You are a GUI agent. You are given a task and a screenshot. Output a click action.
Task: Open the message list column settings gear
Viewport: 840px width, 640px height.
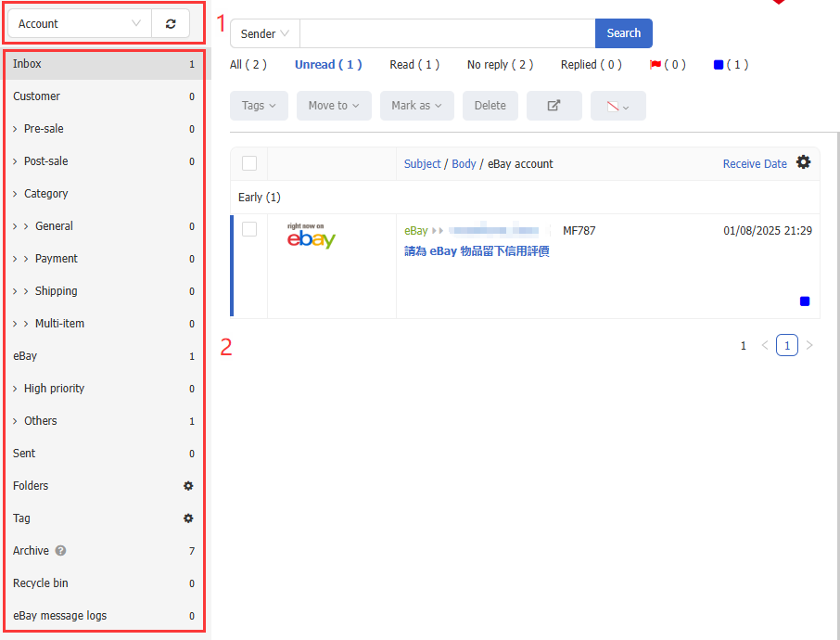coord(803,162)
